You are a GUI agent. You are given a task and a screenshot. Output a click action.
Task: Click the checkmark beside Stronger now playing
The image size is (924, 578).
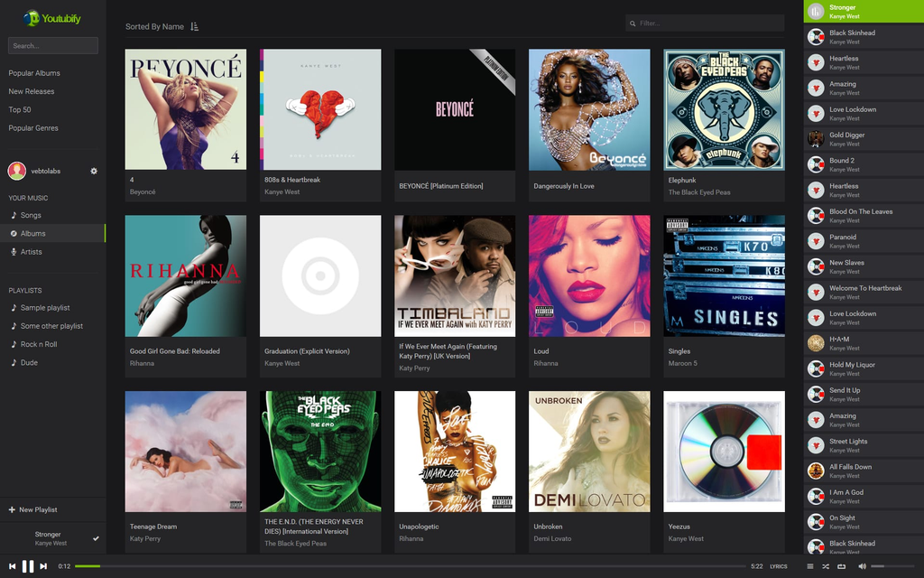pos(96,538)
